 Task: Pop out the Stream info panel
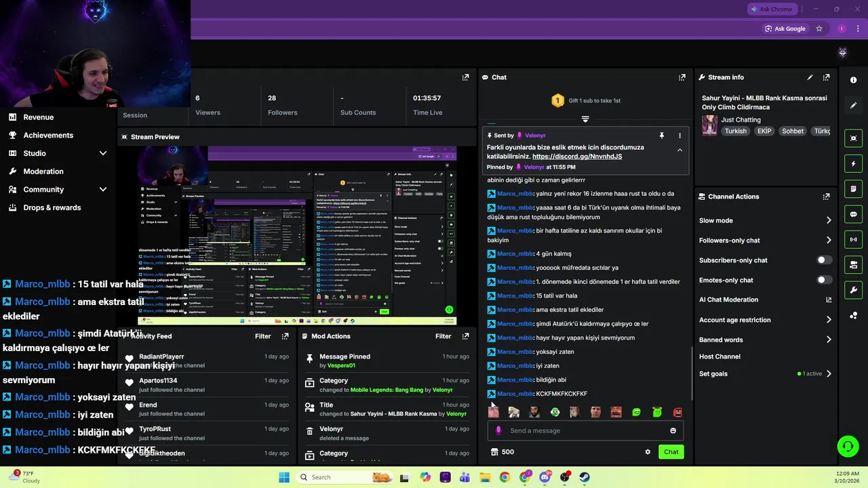pos(826,77)
